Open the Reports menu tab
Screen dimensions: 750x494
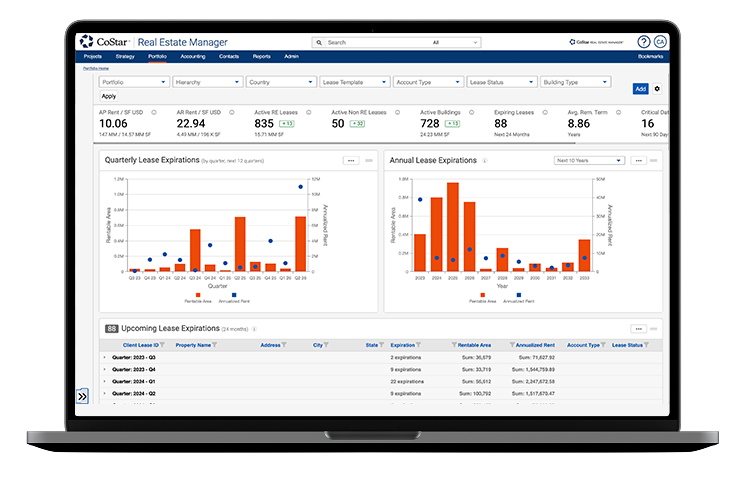click(261, 57)
